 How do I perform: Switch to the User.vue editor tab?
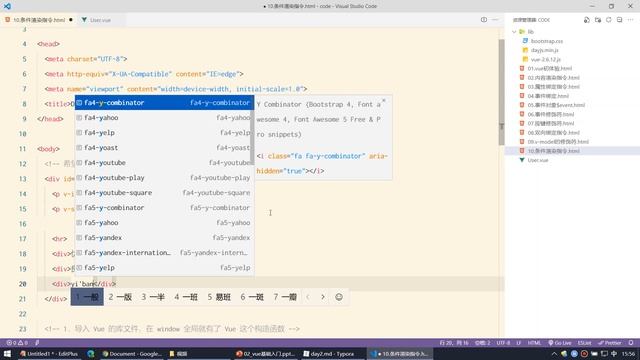[x=100, y=20]
